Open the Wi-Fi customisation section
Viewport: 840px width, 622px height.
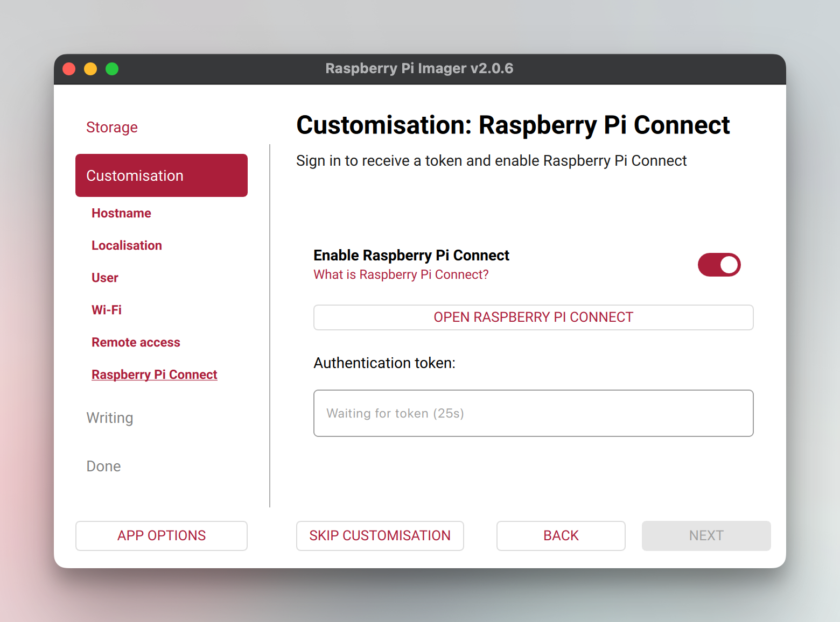[107, 310]
